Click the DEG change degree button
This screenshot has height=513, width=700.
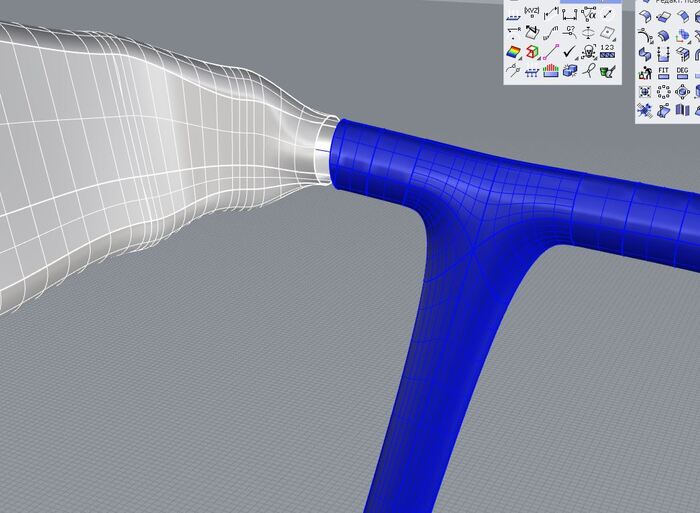click(684, 71)
